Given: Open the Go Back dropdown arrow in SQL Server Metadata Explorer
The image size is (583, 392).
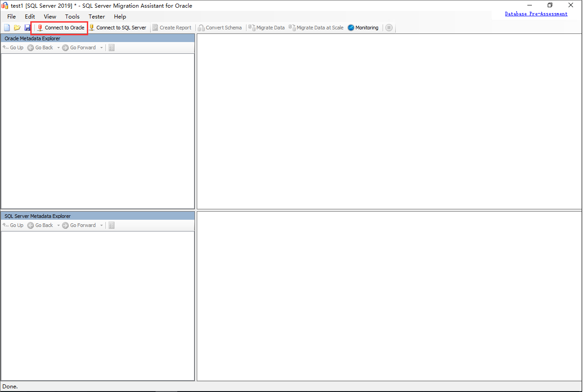Looking at the screenshot, I should pyautogui.click(x=58, y=225).
